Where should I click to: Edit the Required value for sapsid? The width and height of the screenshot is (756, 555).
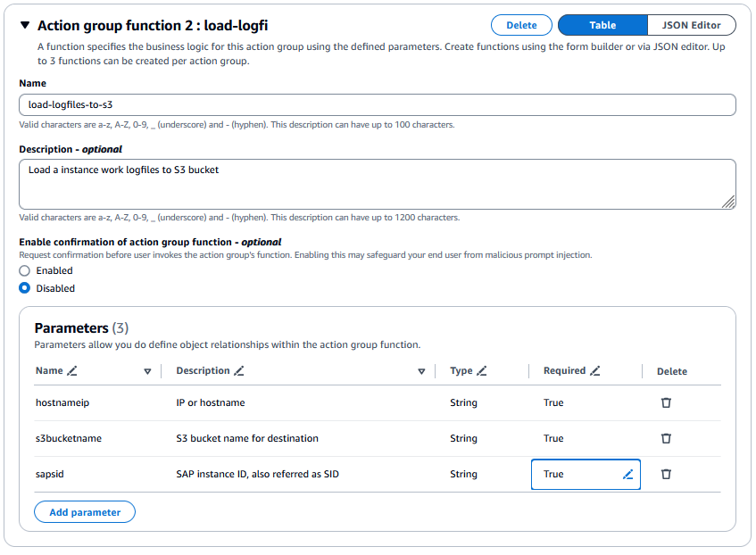627,474
